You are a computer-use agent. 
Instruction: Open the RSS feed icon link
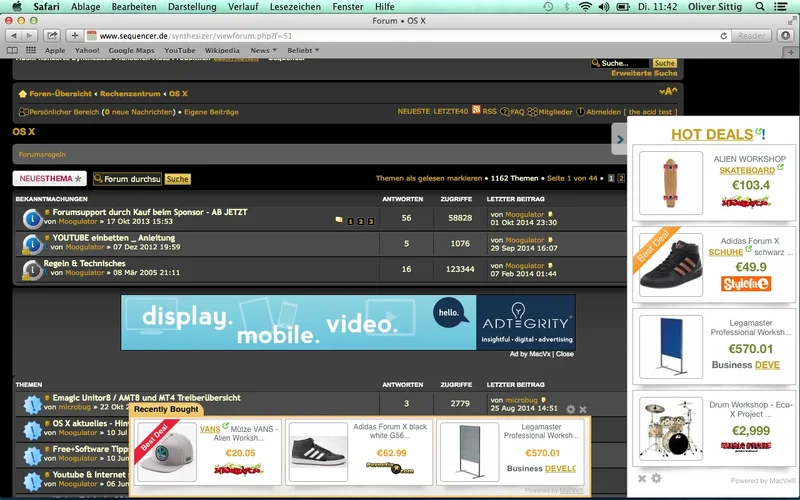tap(476, 110)
